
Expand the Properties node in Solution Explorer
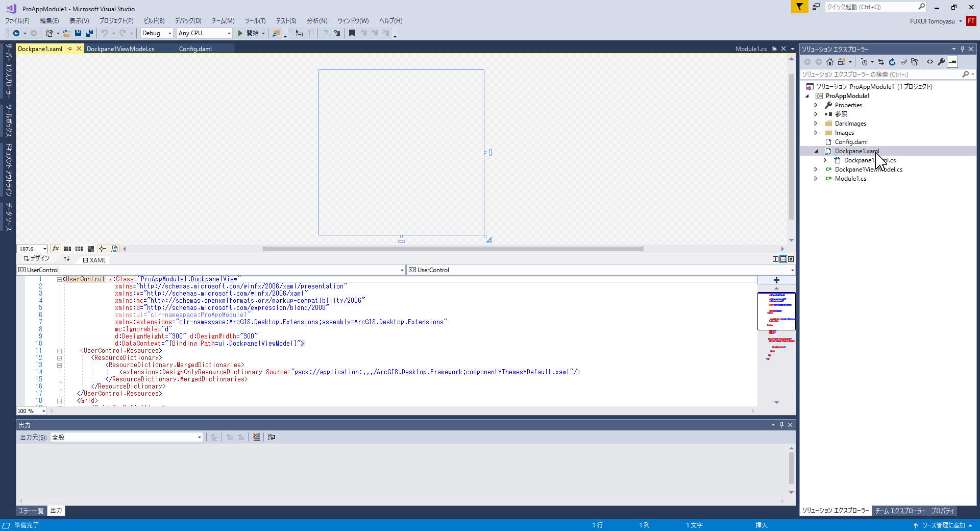click(x=816, y=105)
